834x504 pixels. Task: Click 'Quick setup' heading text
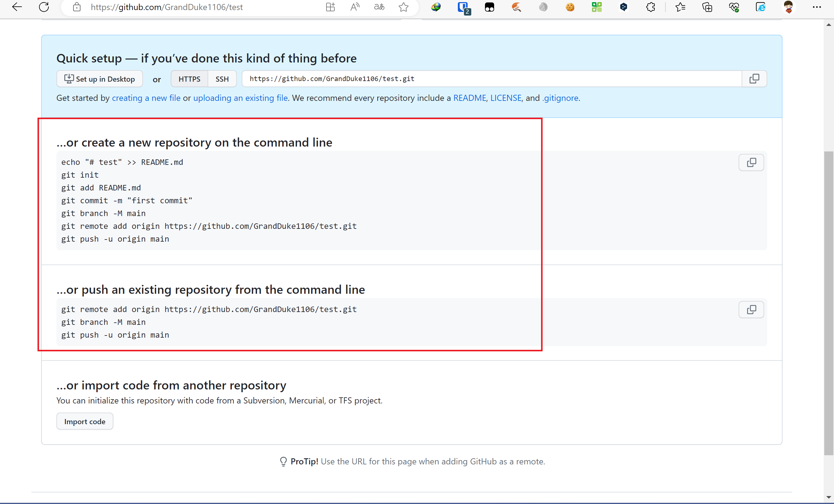(206, 59)
